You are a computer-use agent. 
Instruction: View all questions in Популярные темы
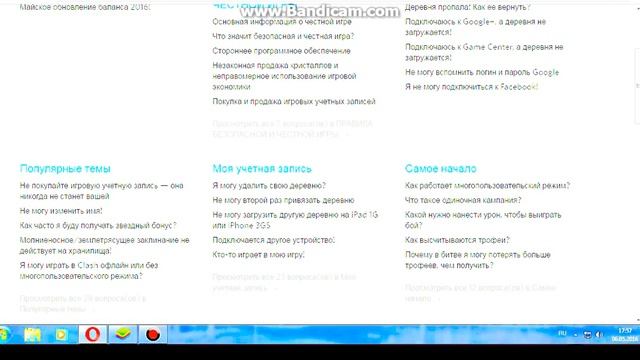pyautogui.click(x=82, y=304)
